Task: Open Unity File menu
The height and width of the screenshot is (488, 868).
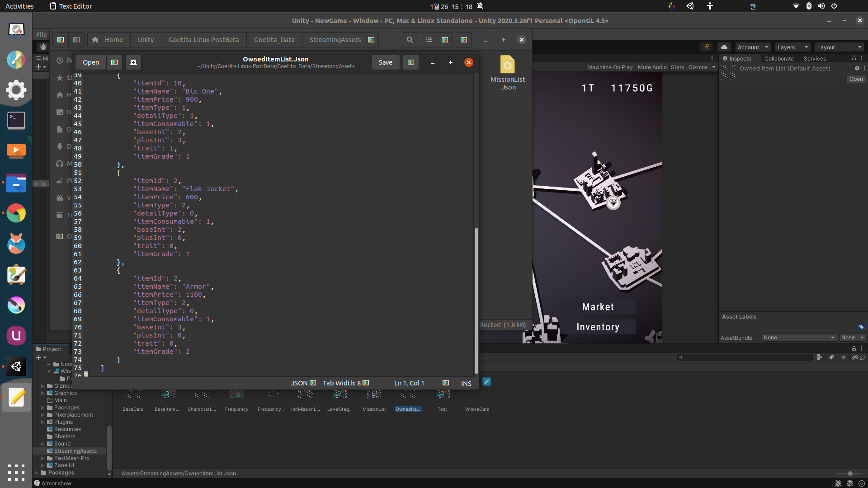Action: click(x=42, y=34)
